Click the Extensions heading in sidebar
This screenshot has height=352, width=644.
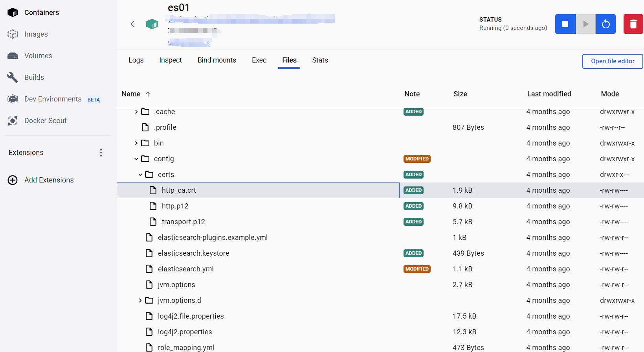point(26,153)
